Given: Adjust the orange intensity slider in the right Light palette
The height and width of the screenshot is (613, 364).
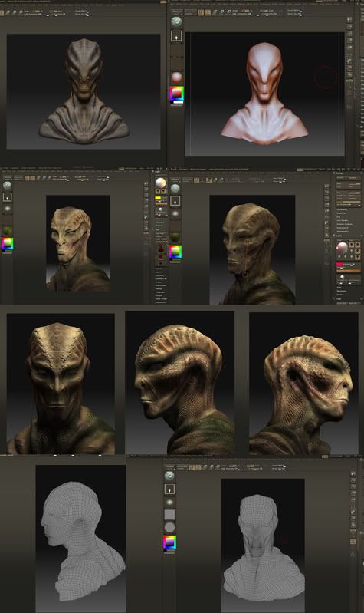Looking at the screenshot, I should point(349,271).
